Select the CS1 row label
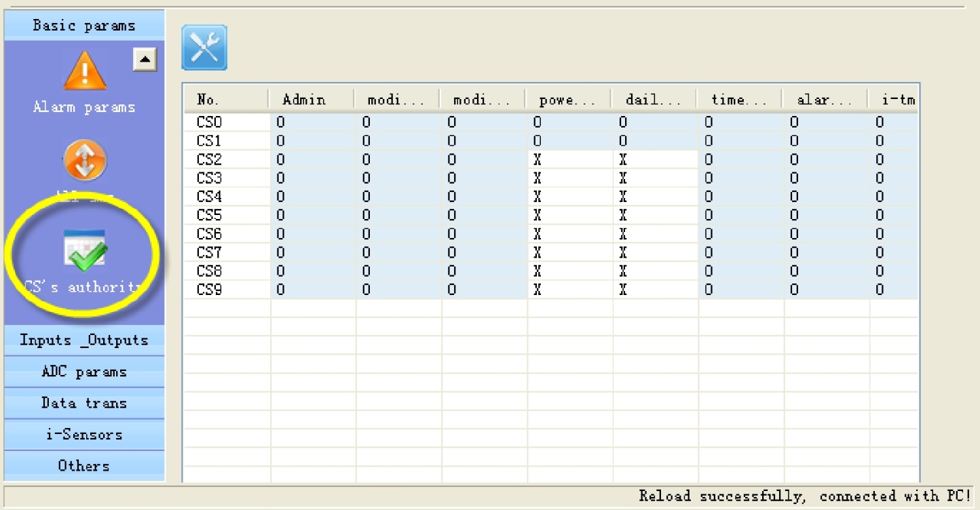 210,141
